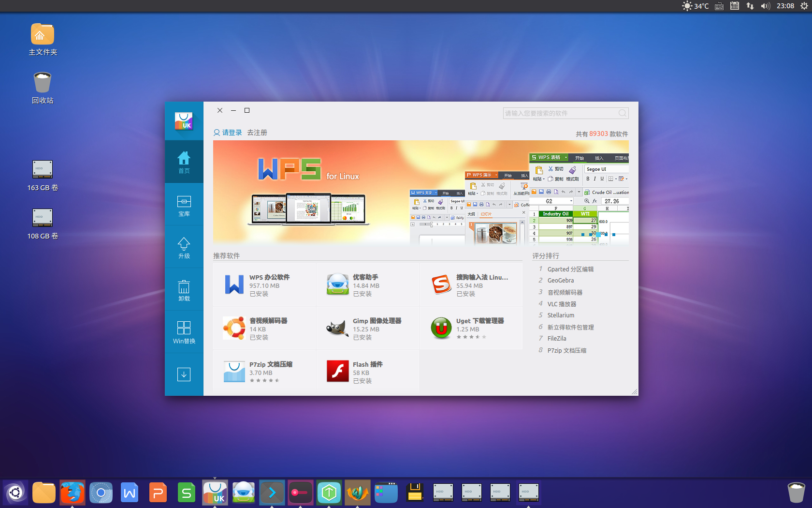Open the 宝库 software library section

[184, 204]
